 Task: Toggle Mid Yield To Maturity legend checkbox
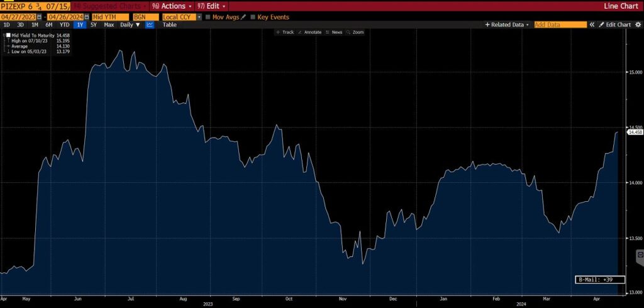[x=8, y=35]
